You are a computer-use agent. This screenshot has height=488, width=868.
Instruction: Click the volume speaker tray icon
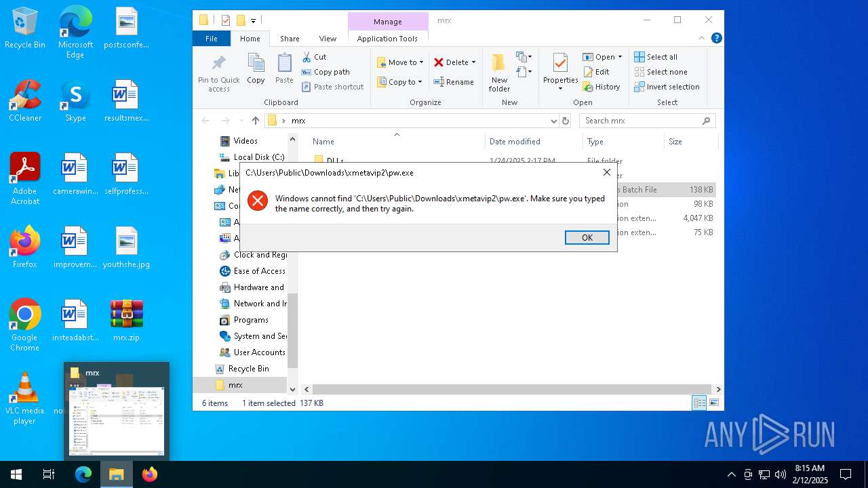pos(781,474)
